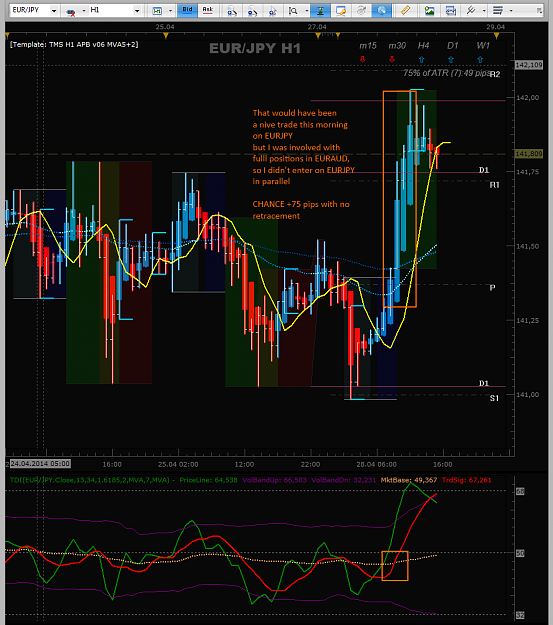Click the m30 red down trend arrow

click(392, 59)
